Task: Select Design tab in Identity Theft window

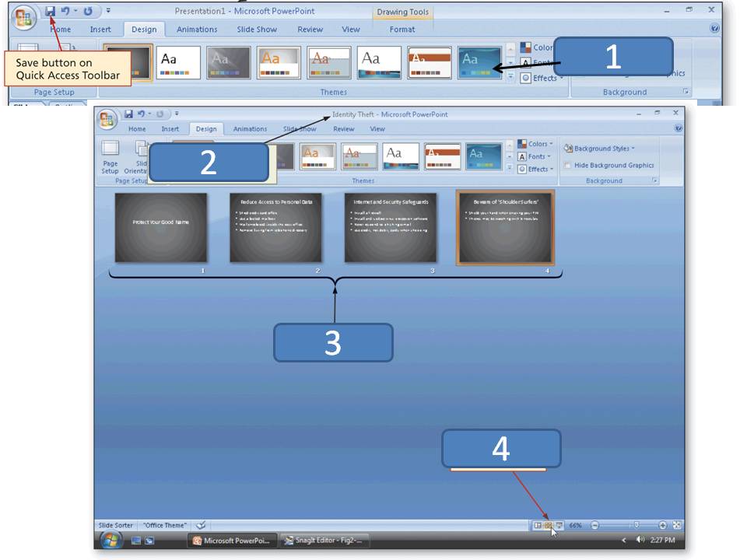Action: pos(206,129)
